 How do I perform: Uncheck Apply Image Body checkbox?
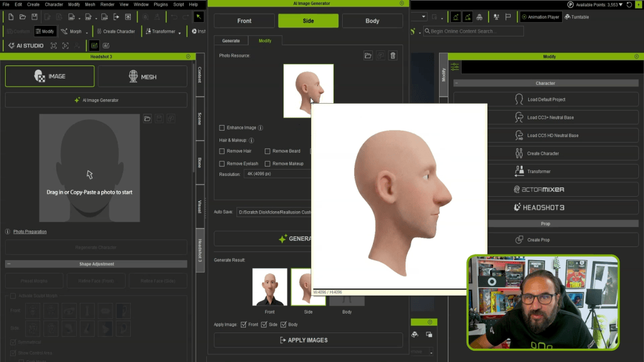pos(284,325)
